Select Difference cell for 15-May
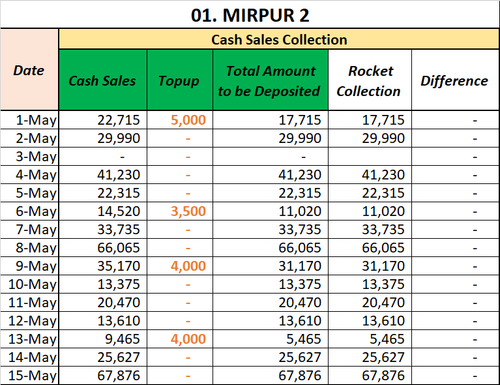The height and width of the screenshot is (385, 500). tap(455, 375)
